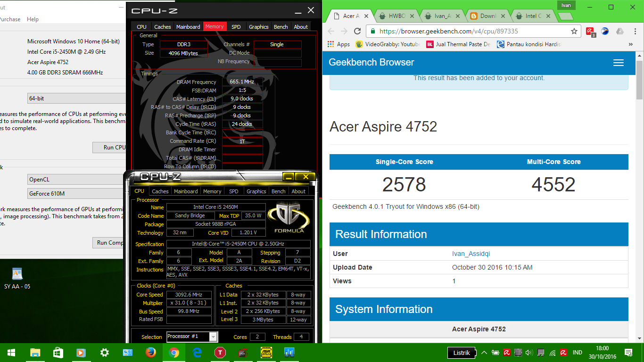Click the Run Compute benchmark button
This screenshot has height=362, width=644.
(110, 243)
